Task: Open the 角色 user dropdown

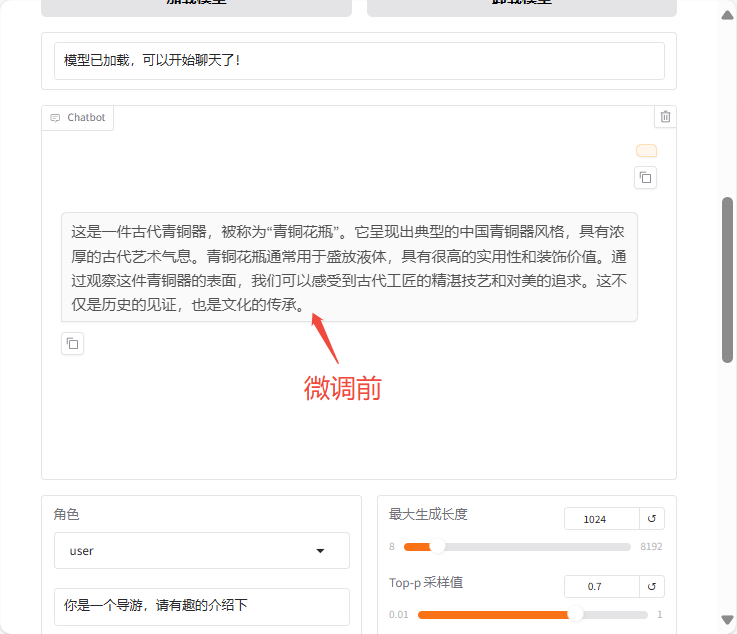Action: point(202,550)
